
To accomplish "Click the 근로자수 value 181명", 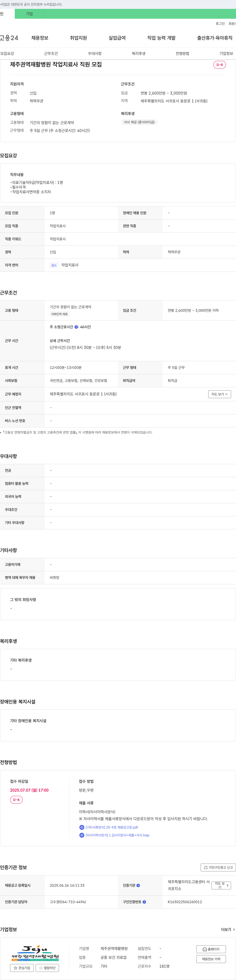I will click(x=164, y=966).
